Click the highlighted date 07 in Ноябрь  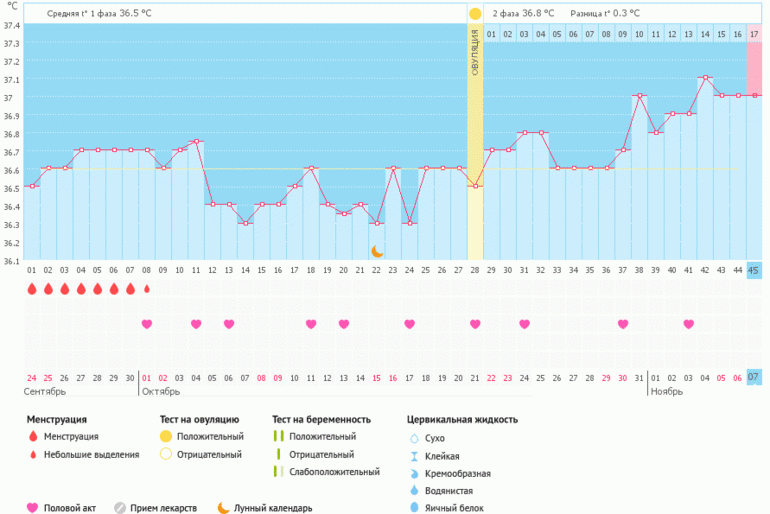point(754,377)
